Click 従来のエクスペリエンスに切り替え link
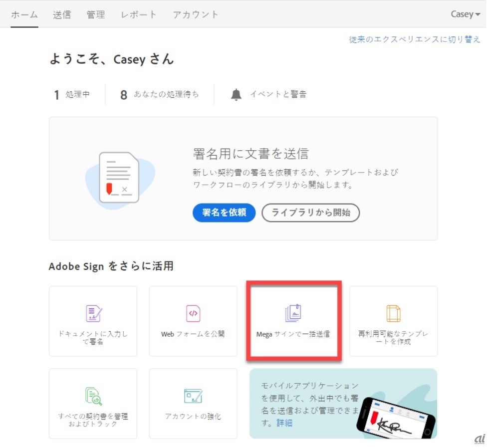489x448 pixels. (414, 39)
